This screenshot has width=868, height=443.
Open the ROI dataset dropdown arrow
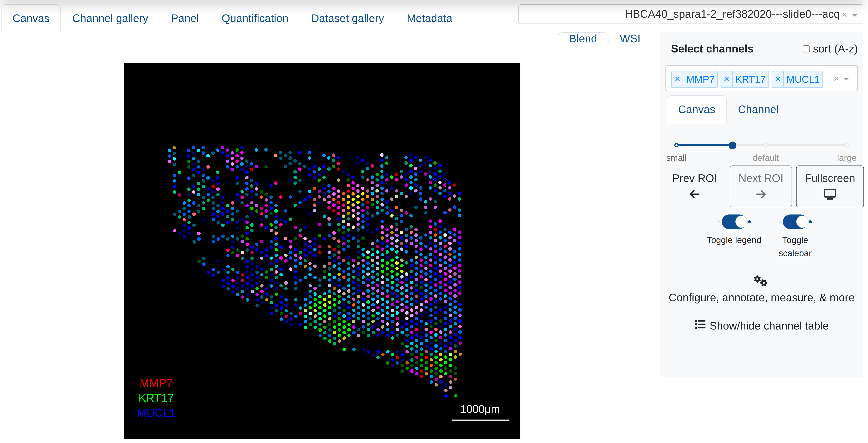click(855, 15)
